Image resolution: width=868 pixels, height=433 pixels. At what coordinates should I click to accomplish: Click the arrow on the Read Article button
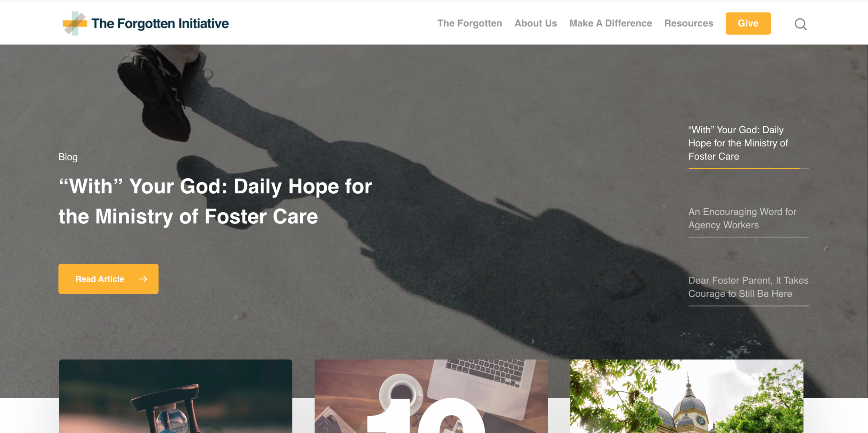[143, 279]
